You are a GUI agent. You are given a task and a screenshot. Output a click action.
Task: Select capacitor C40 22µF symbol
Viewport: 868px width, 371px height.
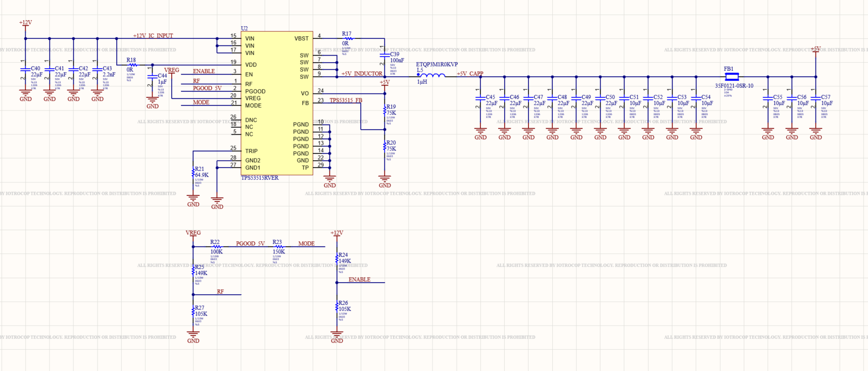click(25, 71)
